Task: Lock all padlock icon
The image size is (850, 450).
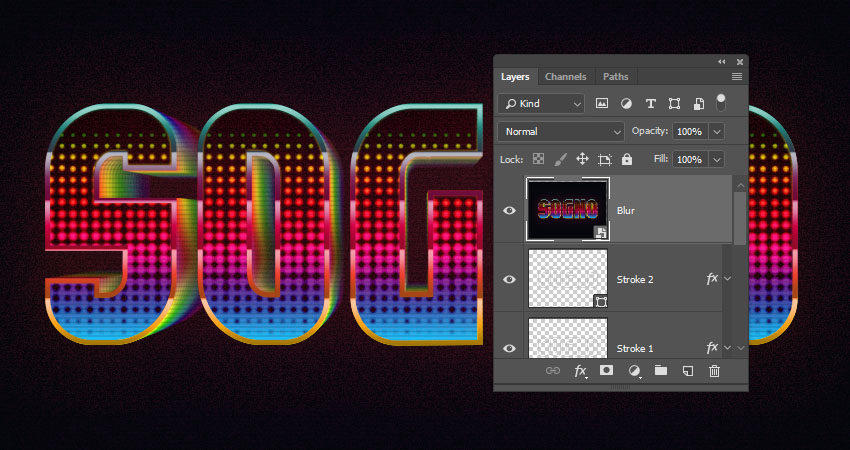Action: coord(627,159)
